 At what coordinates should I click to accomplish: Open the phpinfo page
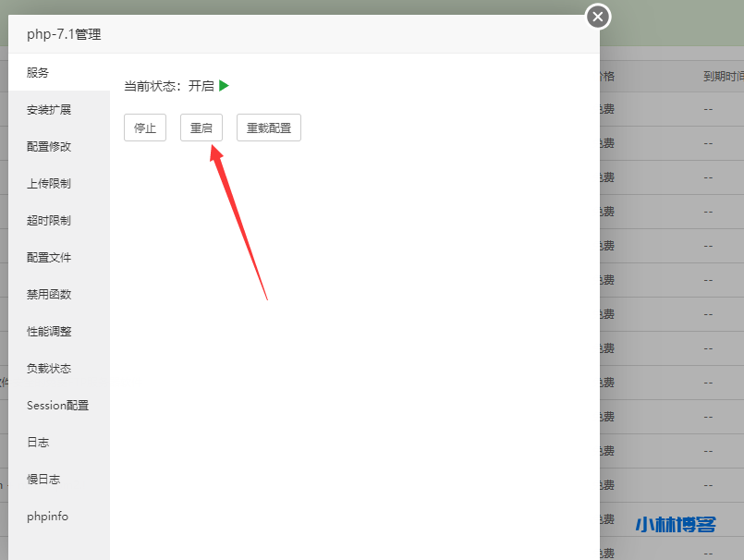coord(47,516)
